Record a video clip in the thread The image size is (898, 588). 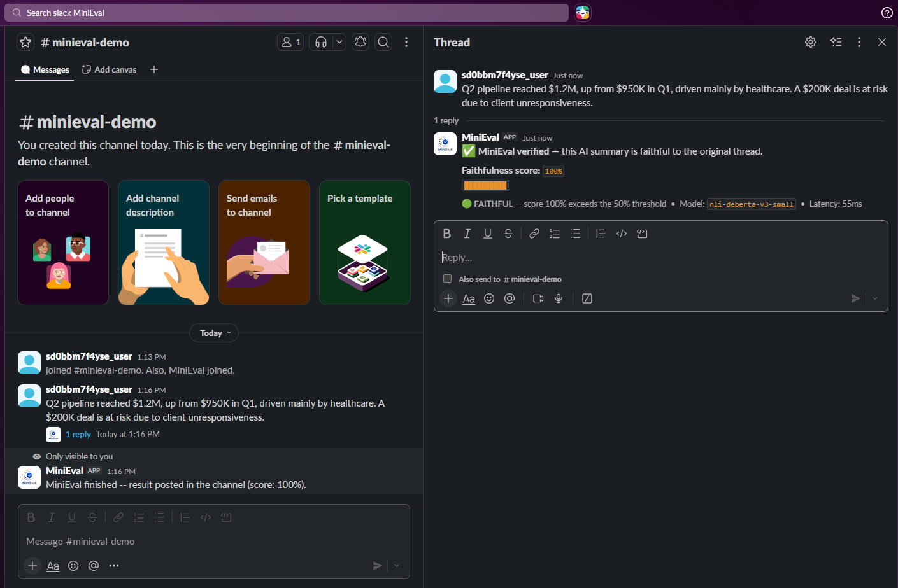tap(538, 298)
